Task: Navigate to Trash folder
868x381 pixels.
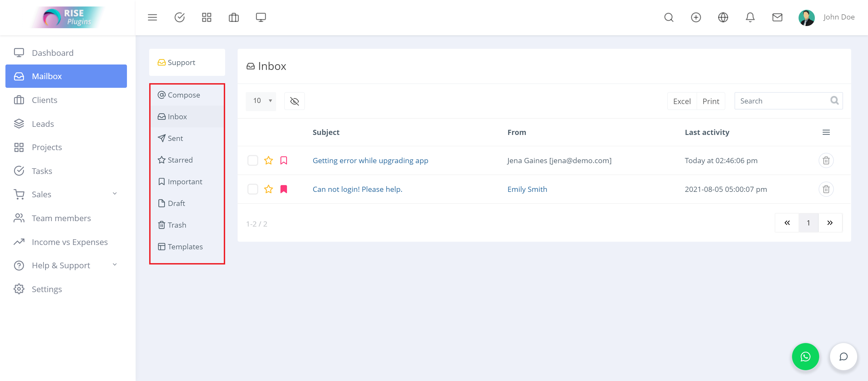Action: 177,224
